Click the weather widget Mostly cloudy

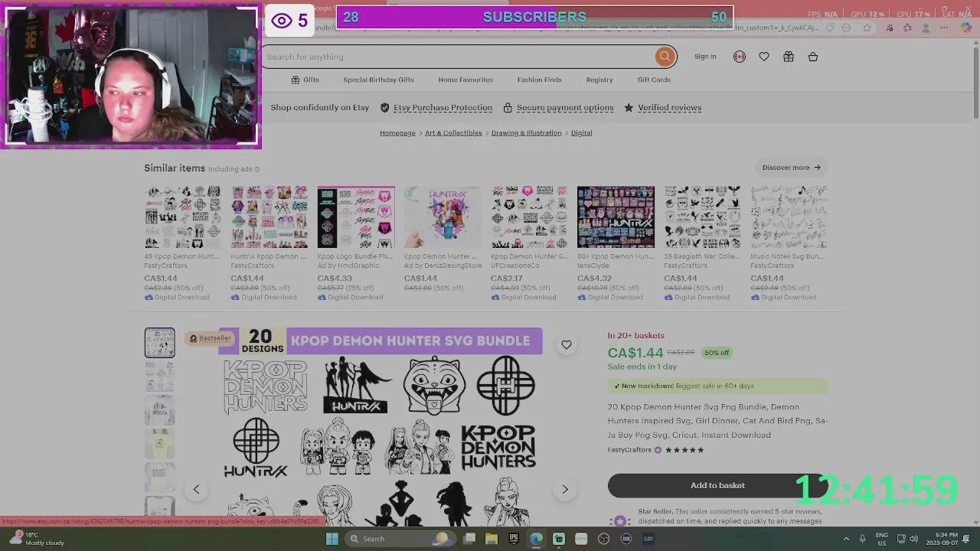click(x=37, y=539)
